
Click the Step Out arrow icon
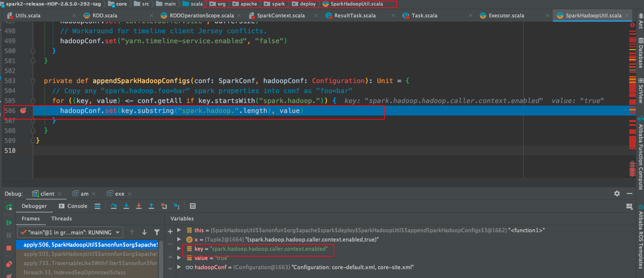(151, 206)
